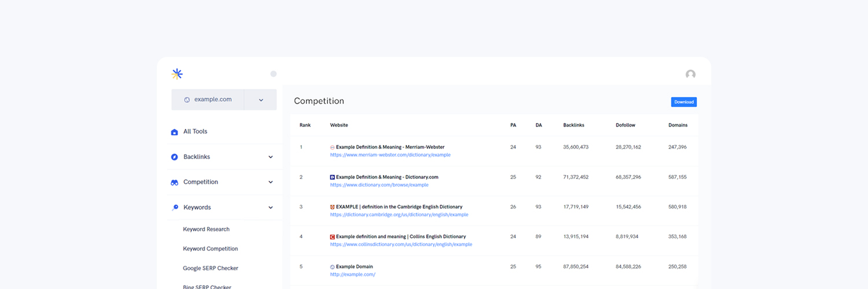Click DA value 89 in Collins row
The width and height of the screenshot is (868, 289).
(539, 237)
